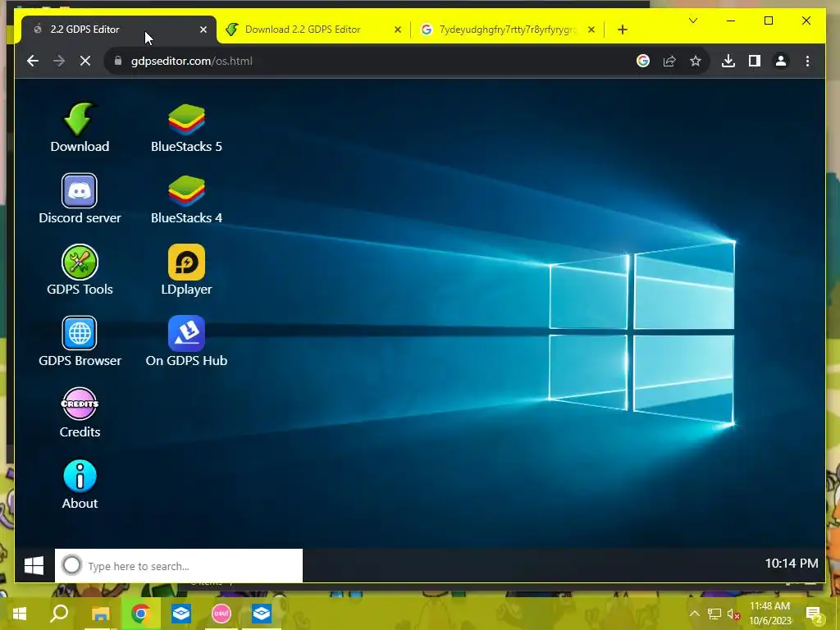Image resolution: width=840 pixels, height=630 pixels.
Task: Launch the LDplayer shortcut
Action: pyautogui.click(x=186, y=270)
